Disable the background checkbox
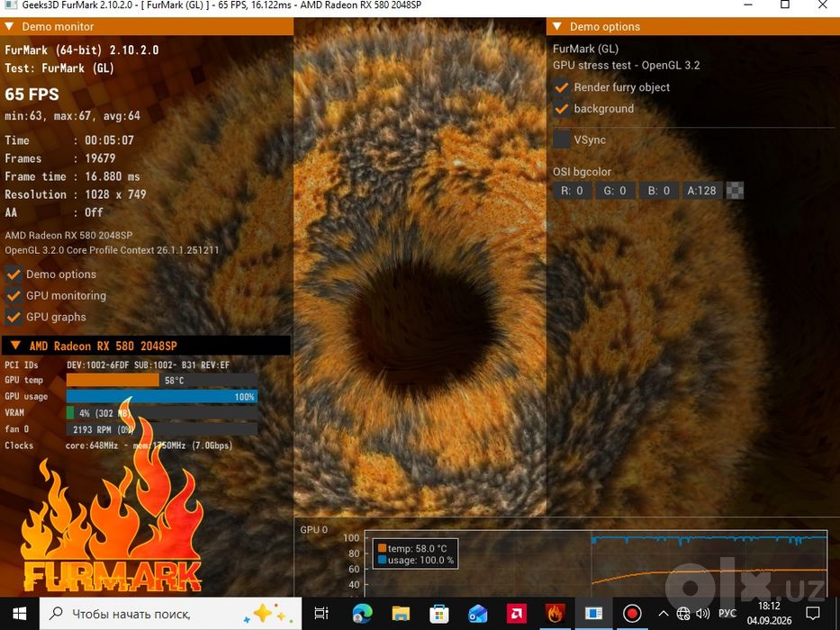This screenshot has height=630, width=840. pos(562,109)
